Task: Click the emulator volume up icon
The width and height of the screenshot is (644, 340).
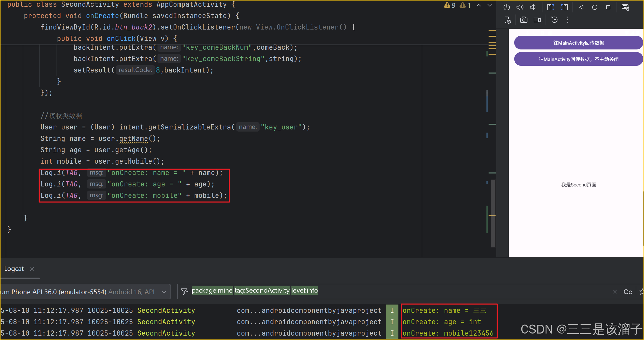Action: coord(520,7)
